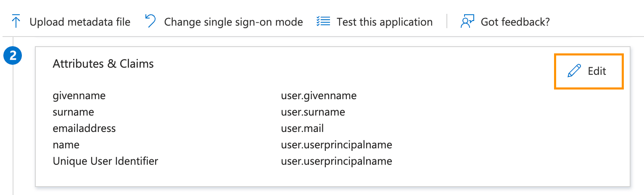Image resolution: width=644 pixels, height=195 pixels.
Task: Click the checklist Test application icon
Action: [x=323, y=21]
